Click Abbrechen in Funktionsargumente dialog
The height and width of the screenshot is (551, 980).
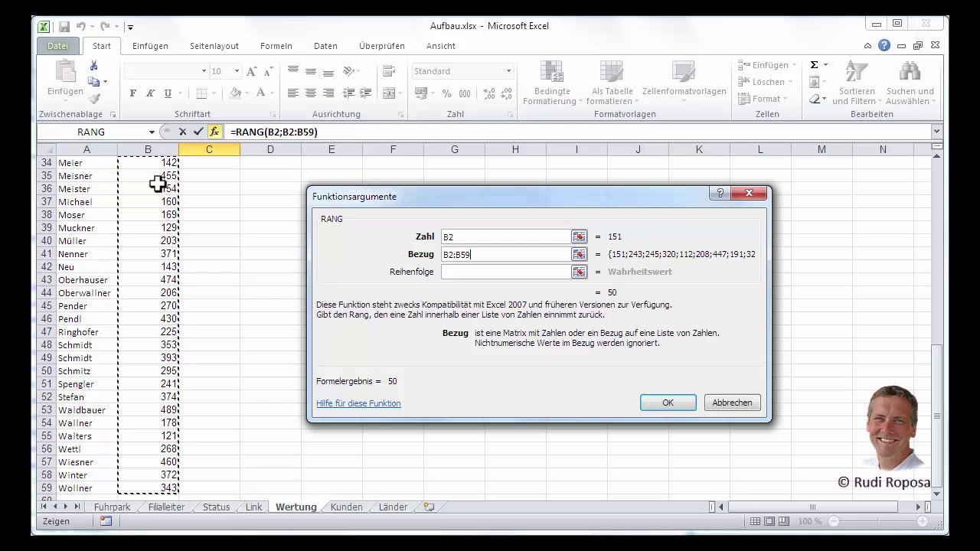tap(732, 403)
